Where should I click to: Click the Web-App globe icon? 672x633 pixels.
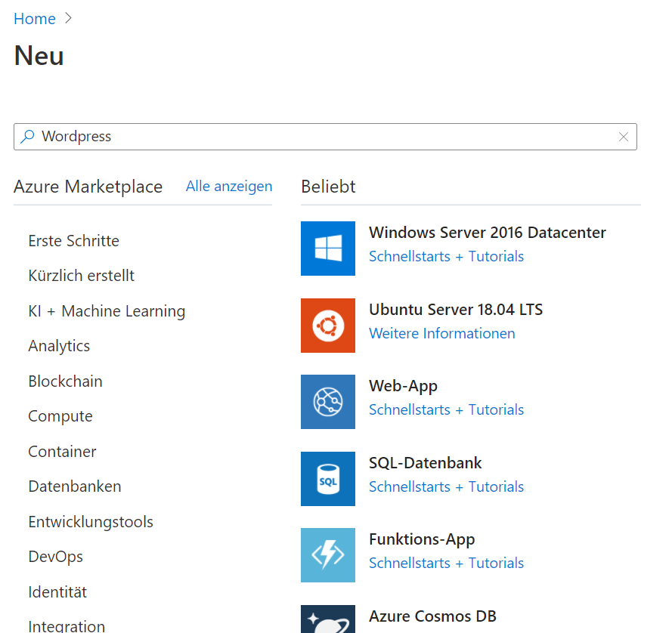328,402
